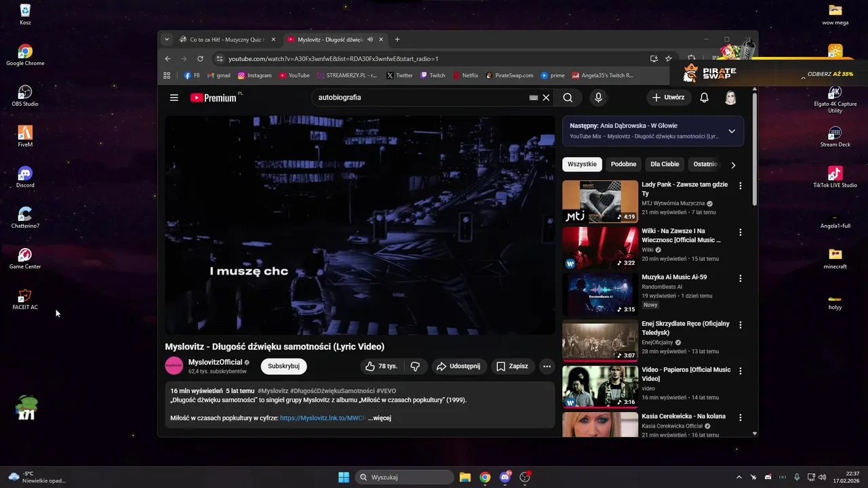
Task: Open the Instagram bookmark
Action: click(x=255, y=75)
